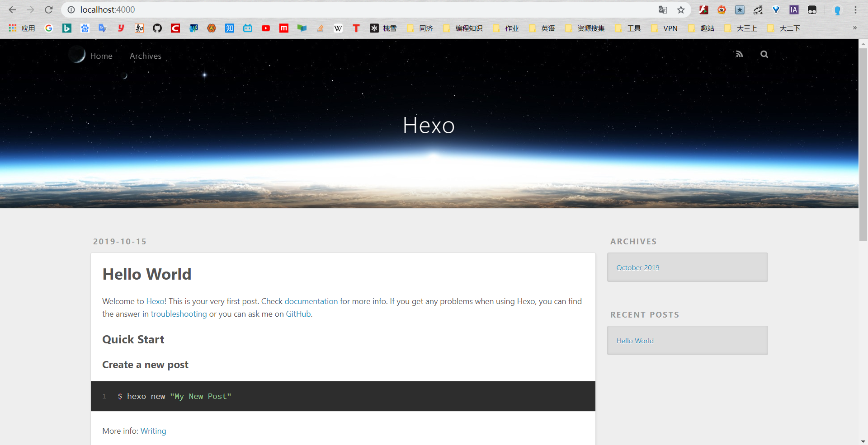
Task: Open the Wikipedia bookmark
Action: coord(338,28)
